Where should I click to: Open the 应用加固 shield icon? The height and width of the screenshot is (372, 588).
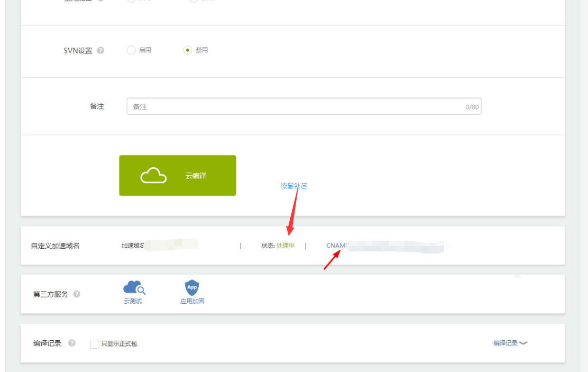192,287
